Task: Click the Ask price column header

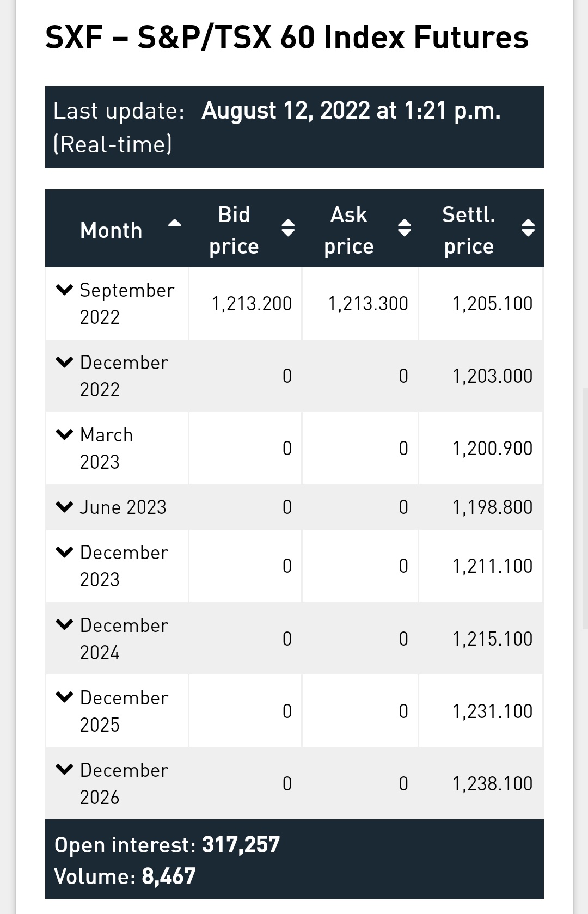Action: [360, 229]
